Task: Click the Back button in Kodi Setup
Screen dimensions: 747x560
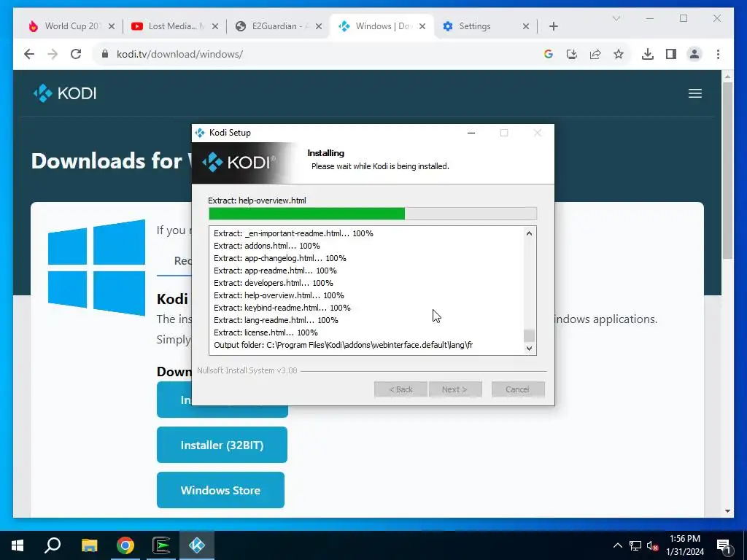Action: click(400, 389)
